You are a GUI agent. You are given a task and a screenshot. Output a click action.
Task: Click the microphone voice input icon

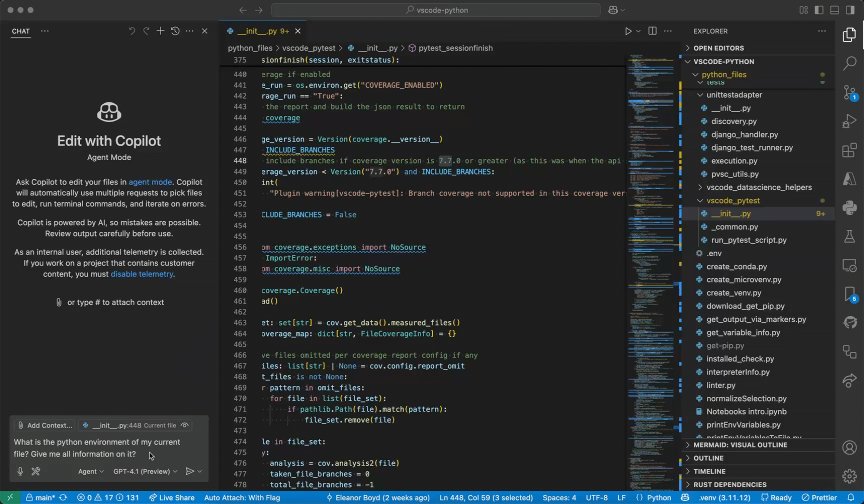click(x=20, y=471)
